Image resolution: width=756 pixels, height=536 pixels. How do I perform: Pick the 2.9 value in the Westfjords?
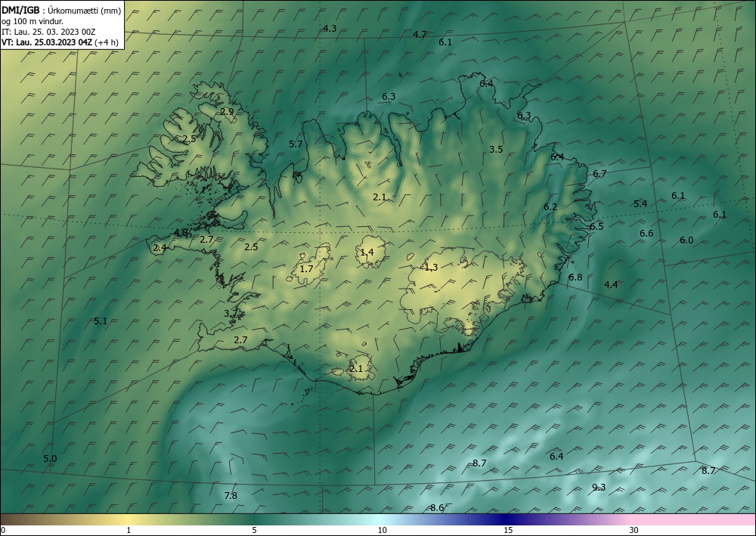pos(227,111)
